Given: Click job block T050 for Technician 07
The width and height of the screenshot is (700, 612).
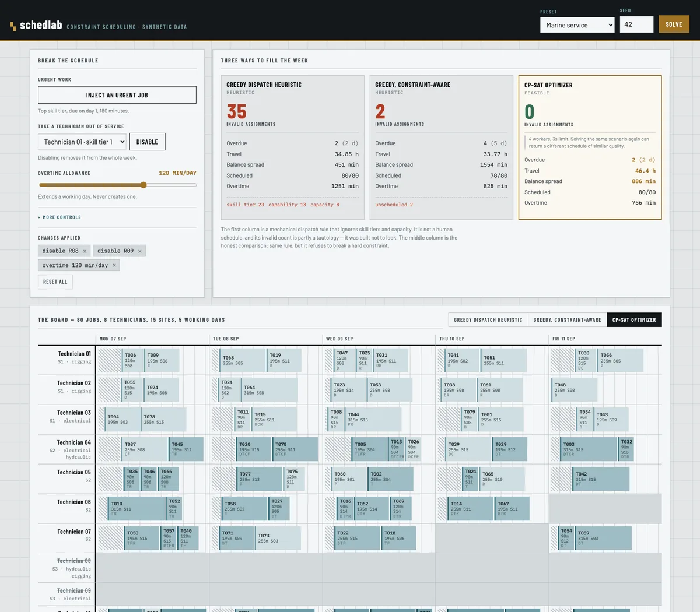Looking at the screenshot, I should pos(143,538).
